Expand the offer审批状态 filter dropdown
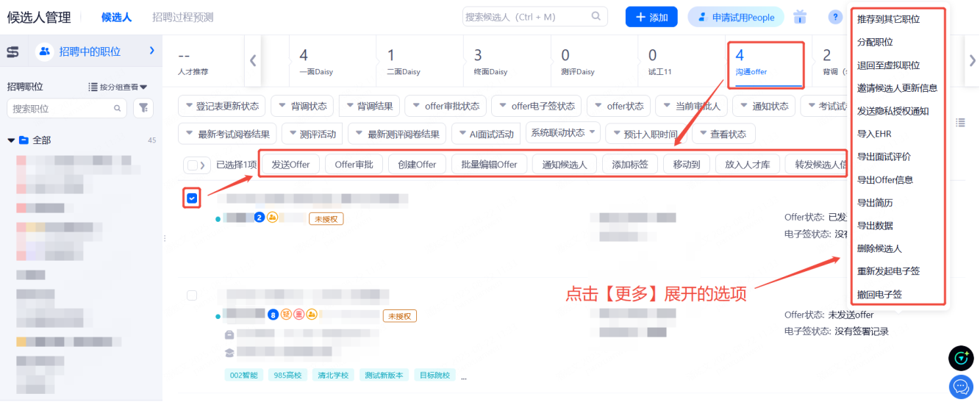Viewport: 980px width, 402px height. (x=445, y=106)
